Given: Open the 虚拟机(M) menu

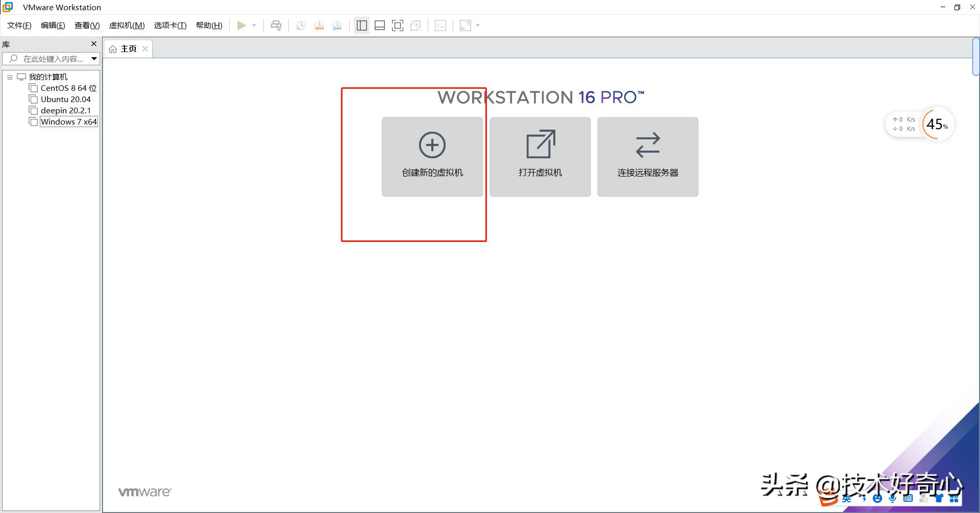Looking at the screenshot, I should click(x=127, y=26).
